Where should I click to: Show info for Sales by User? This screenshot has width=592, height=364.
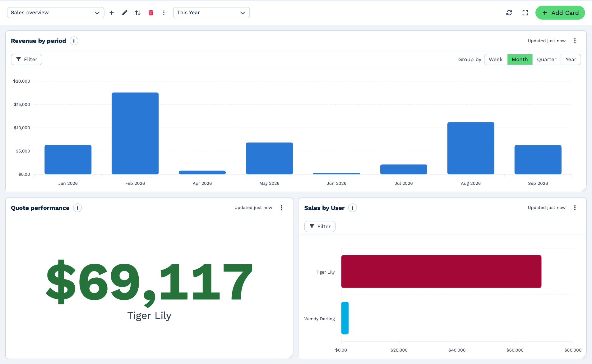tap(352, 208)
